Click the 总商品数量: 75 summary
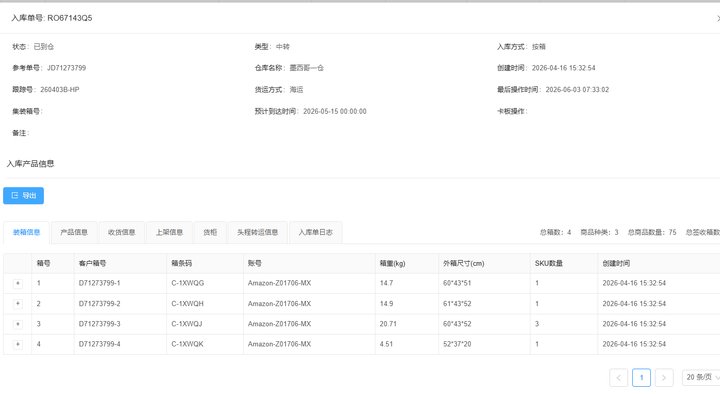Image resolution: width=720 pixels, height=394 pixels. pos(652,232)
